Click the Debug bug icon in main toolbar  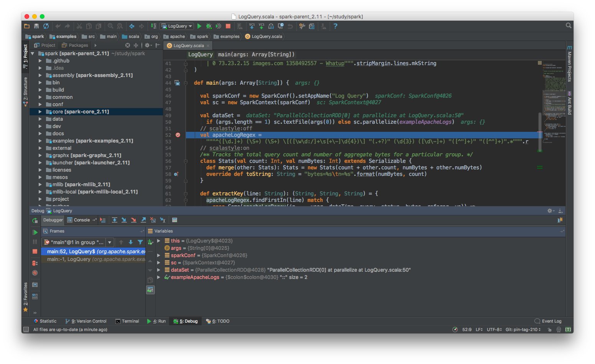click(x=209, y=26)
